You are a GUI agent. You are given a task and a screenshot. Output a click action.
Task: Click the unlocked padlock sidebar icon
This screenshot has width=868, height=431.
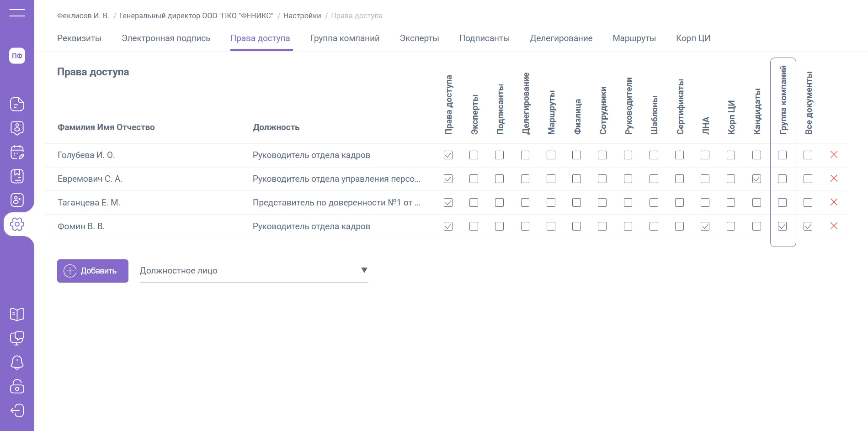click(17, 386)
